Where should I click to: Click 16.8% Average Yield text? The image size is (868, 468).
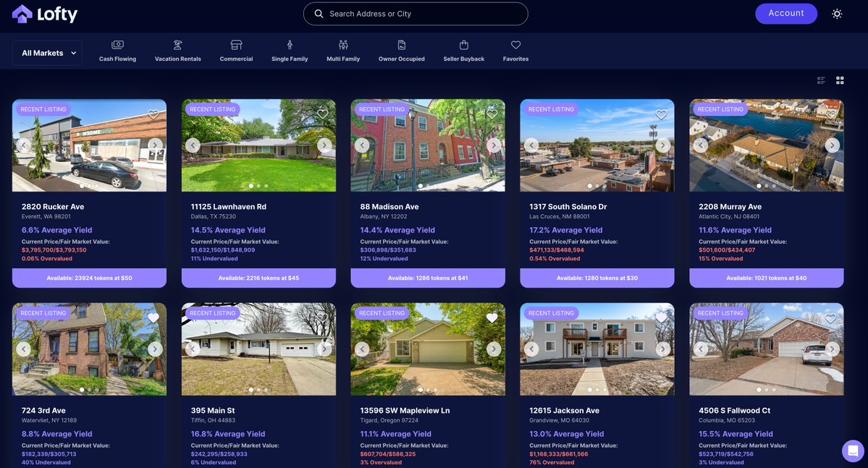click(x=228, y=434)
